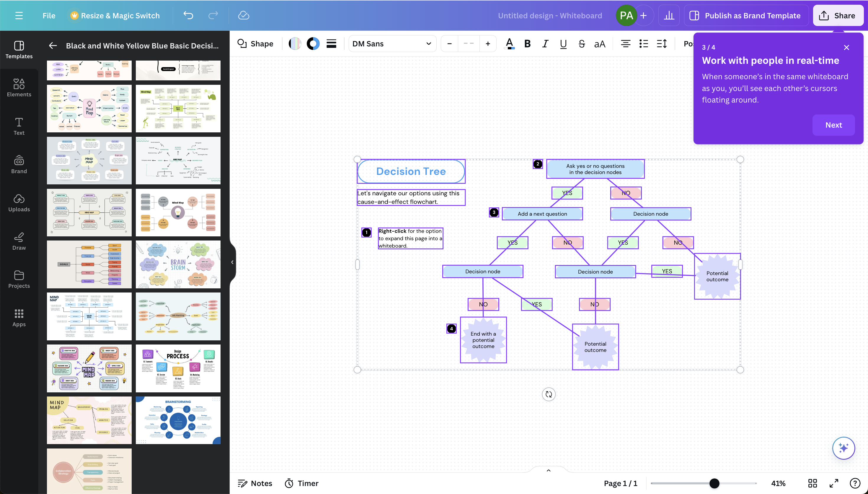868x494 pixels.
Task: Open the help question mark
Action: coord(855,483)
